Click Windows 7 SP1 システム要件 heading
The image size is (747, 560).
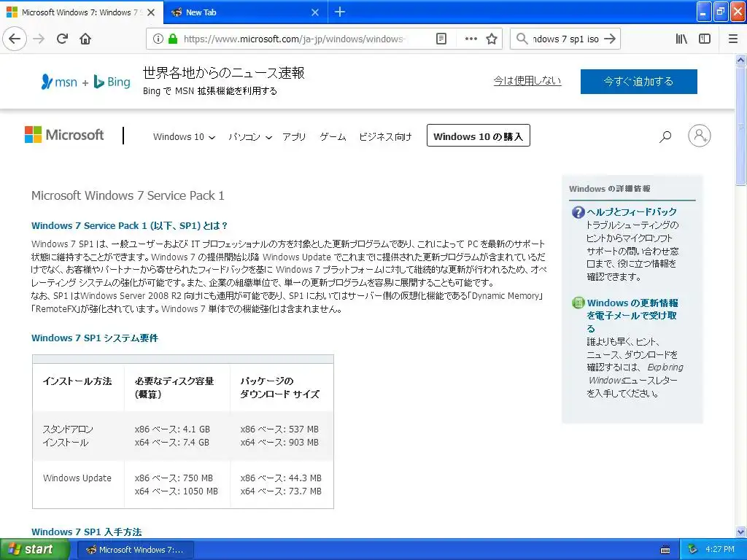95,338
